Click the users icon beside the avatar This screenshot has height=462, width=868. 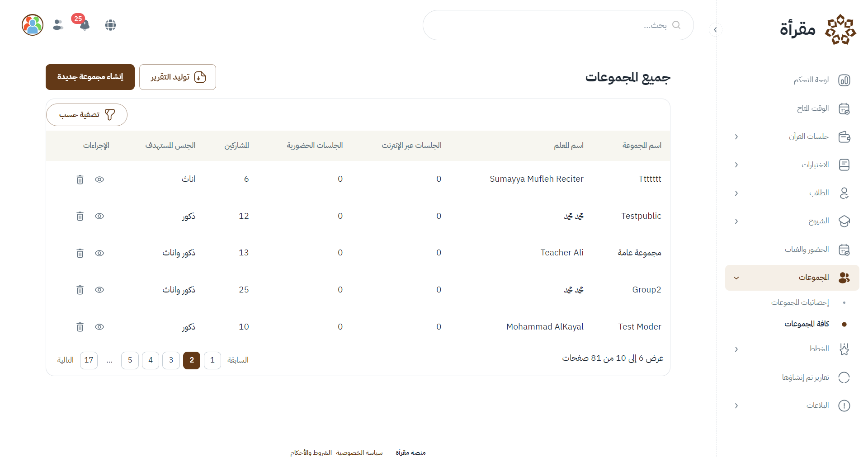tap(58, 25)
